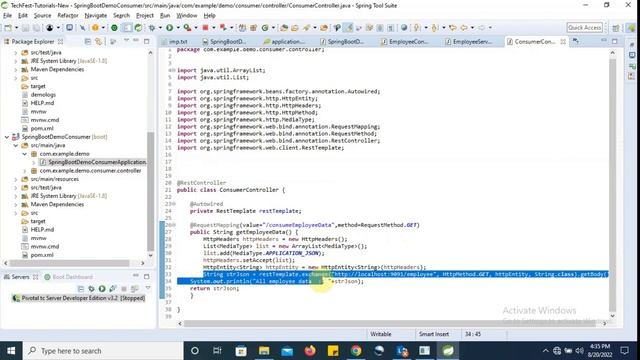Viewport: 640px width, 360px height.
Task: Start server using Servers panel run icon
Action: 102,289
